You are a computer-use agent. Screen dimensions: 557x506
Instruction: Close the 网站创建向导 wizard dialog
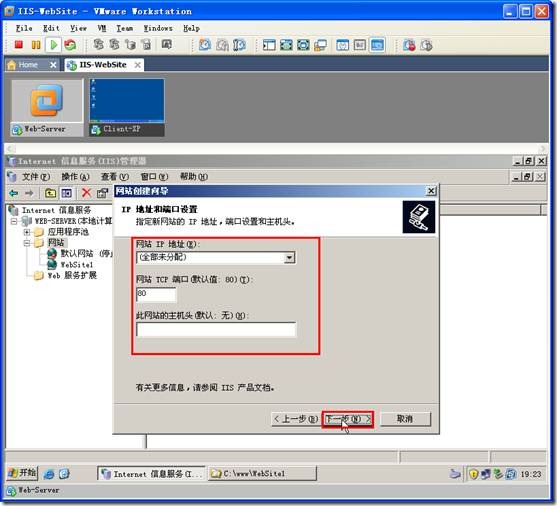pyautogui.click(x=431, y=191)
